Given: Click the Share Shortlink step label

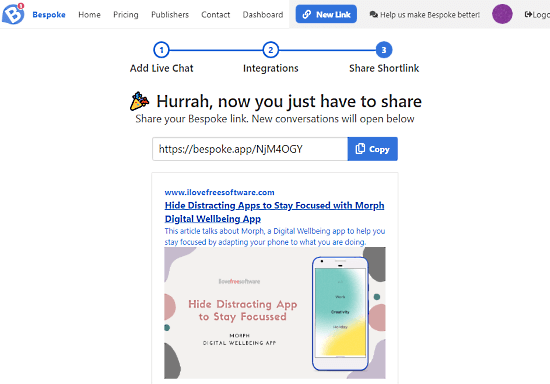Looking at the screenshot, I should (384, 68).
